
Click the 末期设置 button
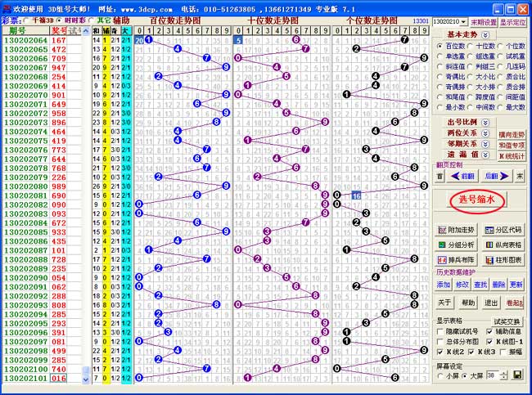[x=483, y=20]
